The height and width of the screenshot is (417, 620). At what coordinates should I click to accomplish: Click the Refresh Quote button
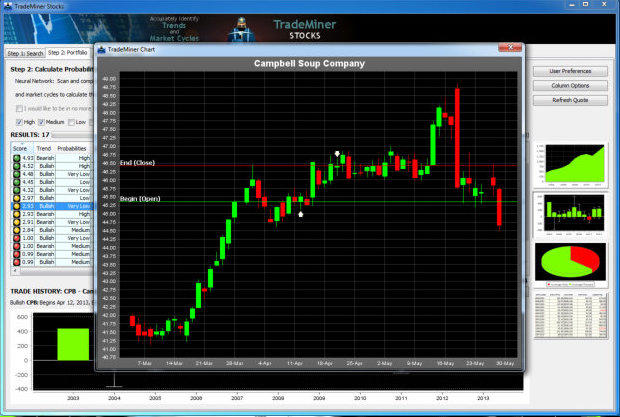(x=570, y=100)
